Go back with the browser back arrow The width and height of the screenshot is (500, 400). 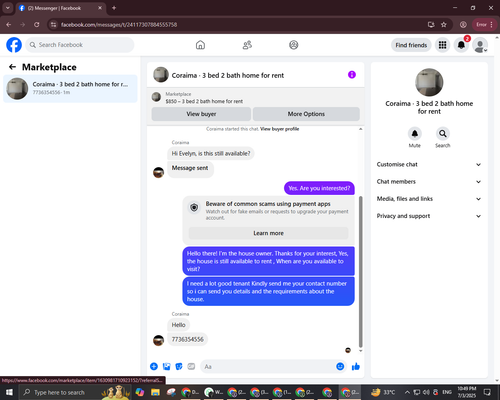tap(9, 25)
